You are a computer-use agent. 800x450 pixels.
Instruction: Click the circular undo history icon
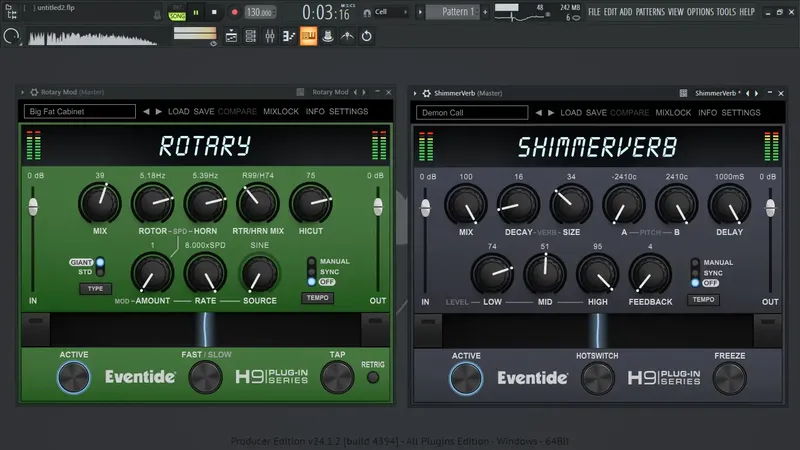[366, 36]
